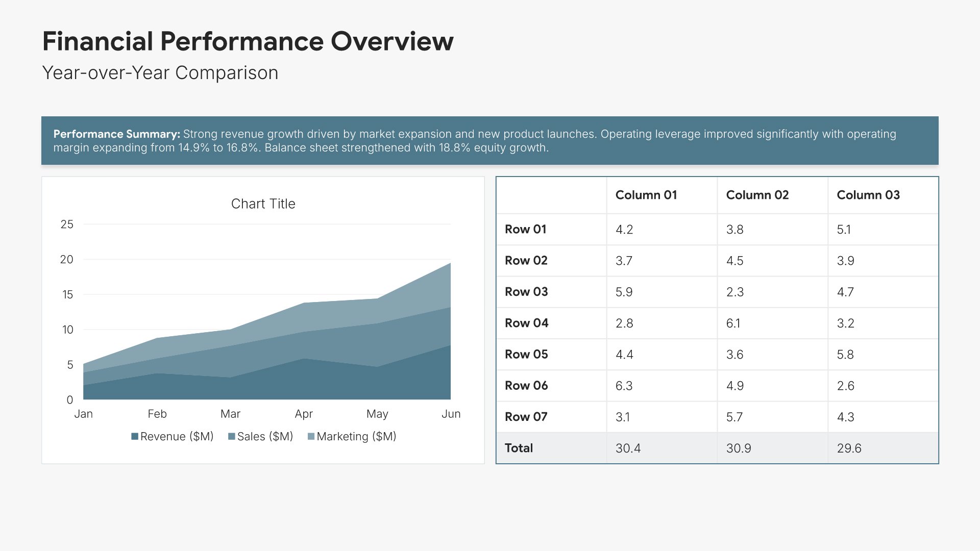
Task: Click the Sales ($M) legend color swatch
Action: [232, 437]
